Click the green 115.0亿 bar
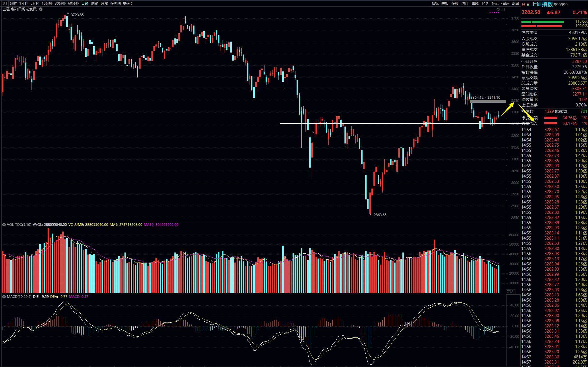 [542, 22]
